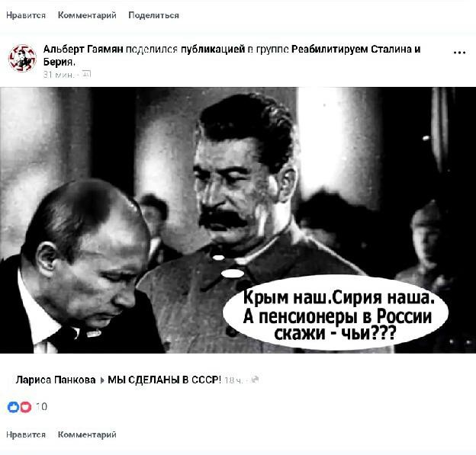Click Комментарий under the meme post
476x455 pixels.
point(87,434)
